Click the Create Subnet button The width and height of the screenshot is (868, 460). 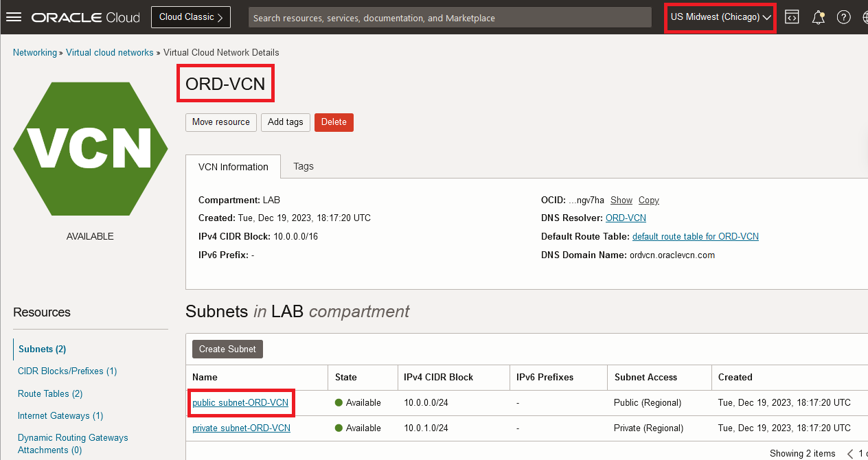click(227, 349)
